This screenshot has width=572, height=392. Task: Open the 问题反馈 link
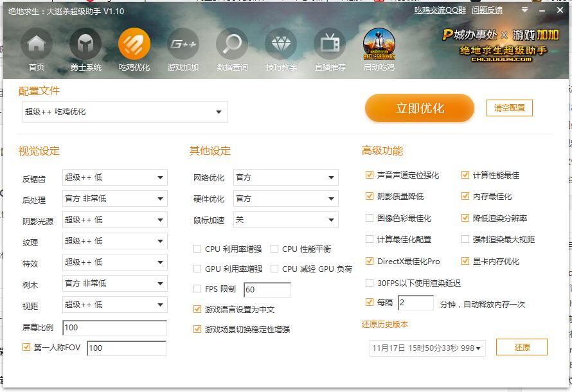(487, 10)
